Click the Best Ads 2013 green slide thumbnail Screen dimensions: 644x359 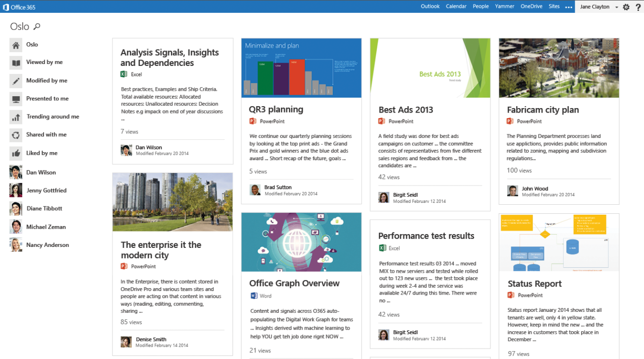430,68
